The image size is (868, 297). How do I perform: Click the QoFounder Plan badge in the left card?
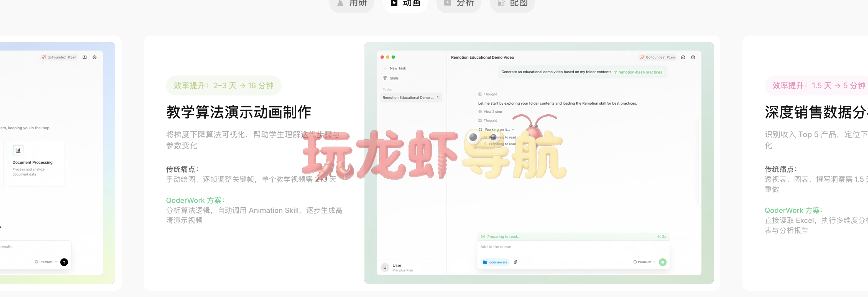point(59,57)
